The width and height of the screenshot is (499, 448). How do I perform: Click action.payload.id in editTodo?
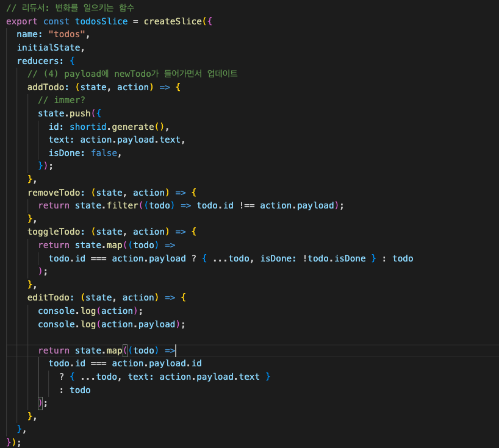tap(157, 363)
